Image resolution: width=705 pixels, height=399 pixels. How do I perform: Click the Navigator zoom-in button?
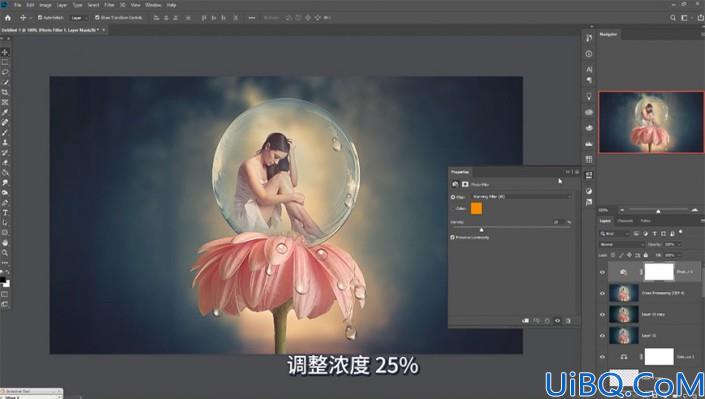(695, 210)
